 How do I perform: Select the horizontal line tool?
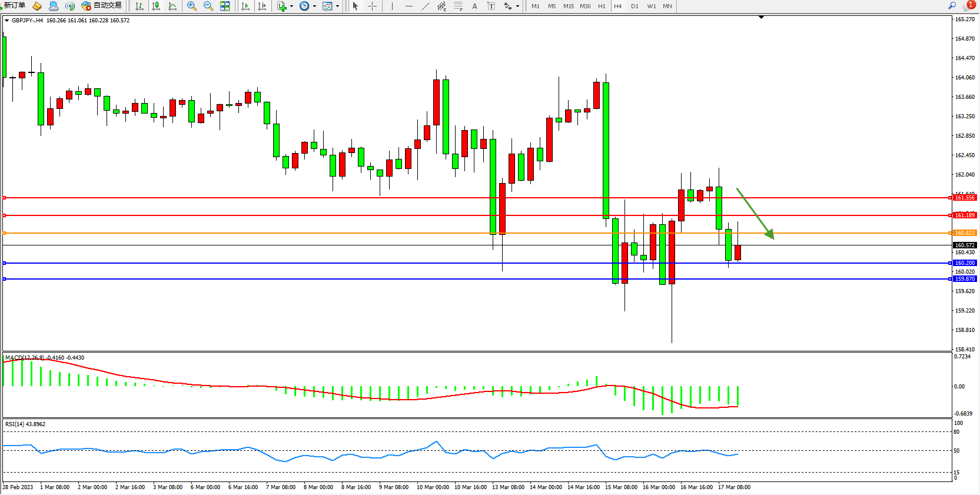coord(409,6)
